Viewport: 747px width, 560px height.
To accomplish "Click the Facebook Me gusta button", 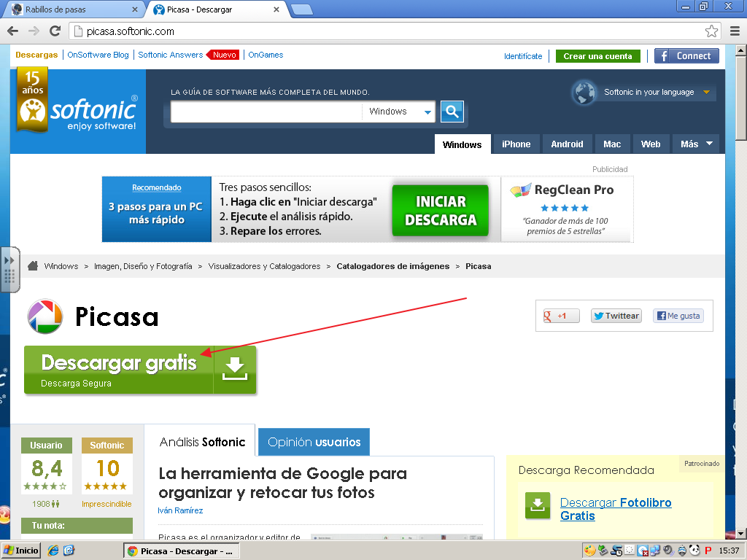I will [678, 316].
